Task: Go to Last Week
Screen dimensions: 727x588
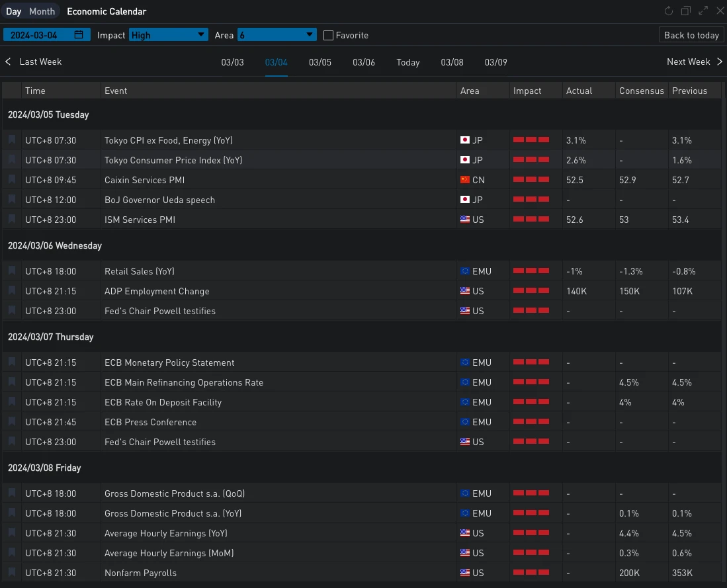Action: (34, 62)
